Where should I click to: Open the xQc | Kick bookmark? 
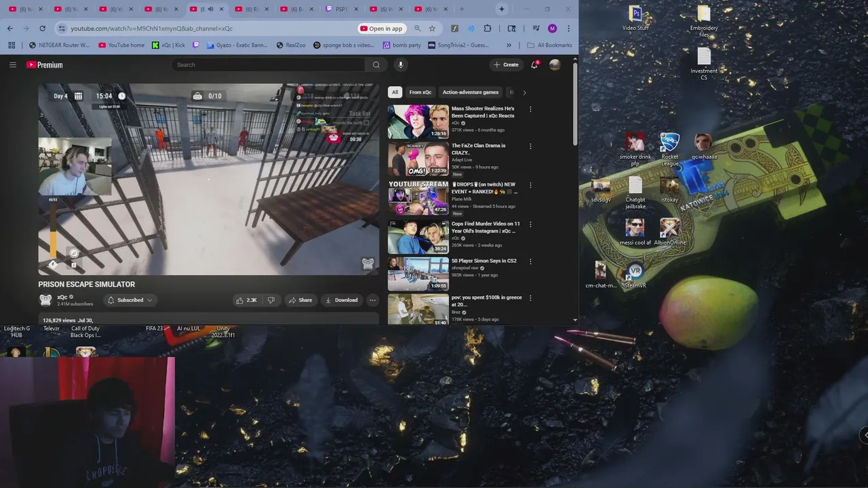169,45
